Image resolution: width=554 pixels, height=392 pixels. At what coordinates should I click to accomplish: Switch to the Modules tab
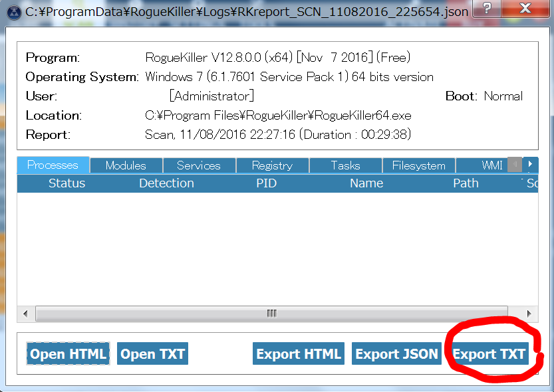tap(126, 165)
